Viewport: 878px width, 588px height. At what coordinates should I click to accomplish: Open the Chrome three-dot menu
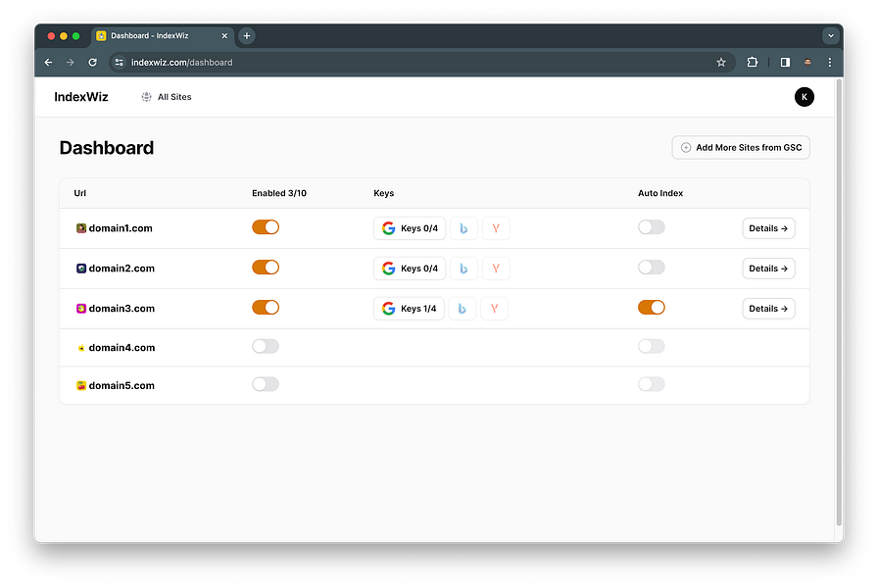pyautogui.click(x=829, y=62)
